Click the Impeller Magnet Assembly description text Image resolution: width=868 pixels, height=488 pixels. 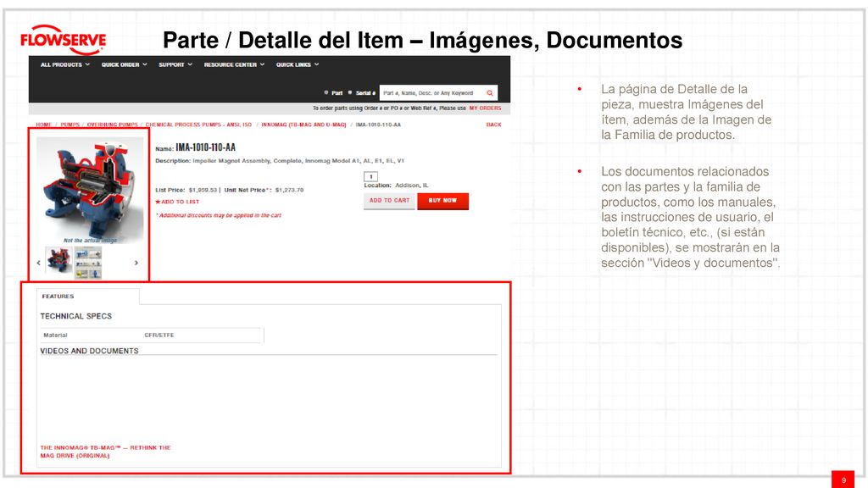(298, 161)
